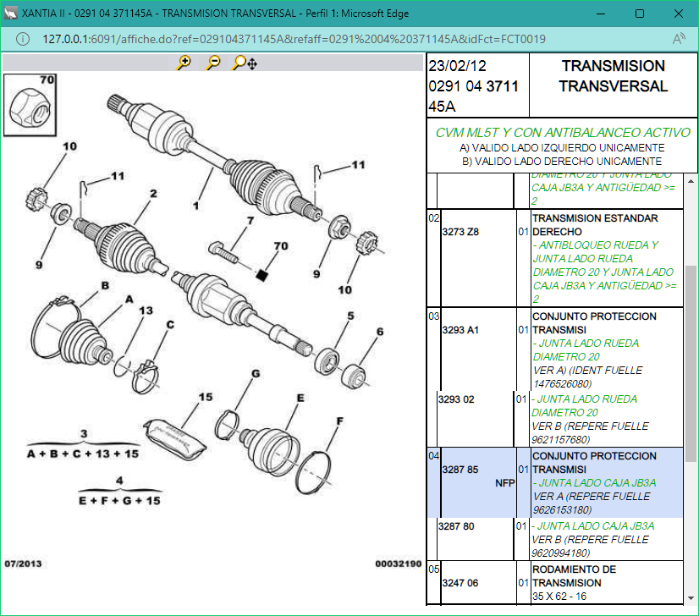Click diagram reference number 00032190
Image resolution: width=699 pixels, height=616 pixels.
tap(398, 564)
